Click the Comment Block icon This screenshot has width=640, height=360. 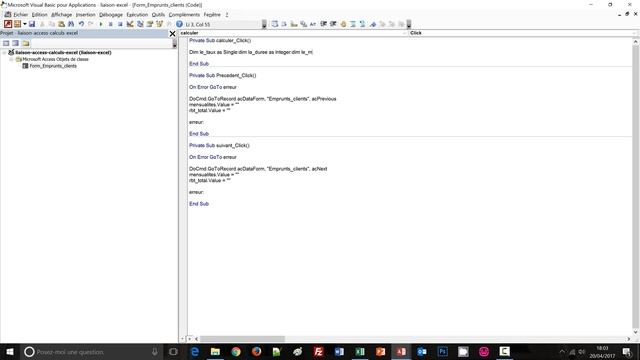click(x=353, y=24)
